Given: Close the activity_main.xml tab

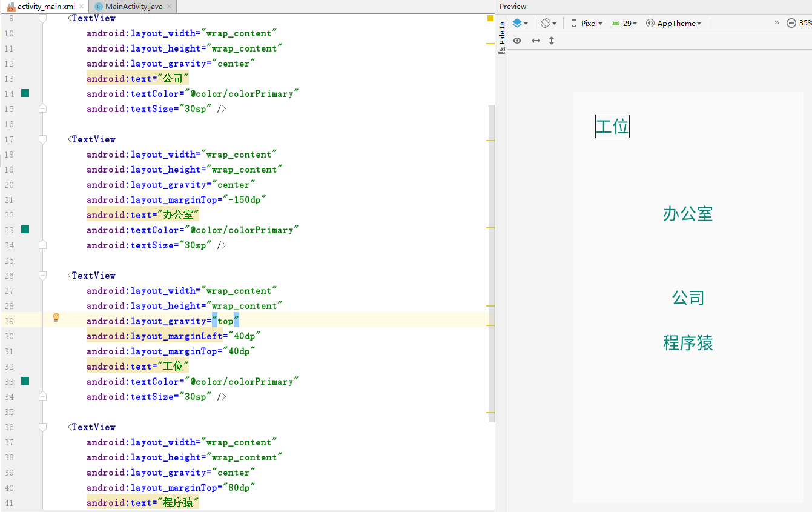Looking at the screenshot, I should point(82,7).
